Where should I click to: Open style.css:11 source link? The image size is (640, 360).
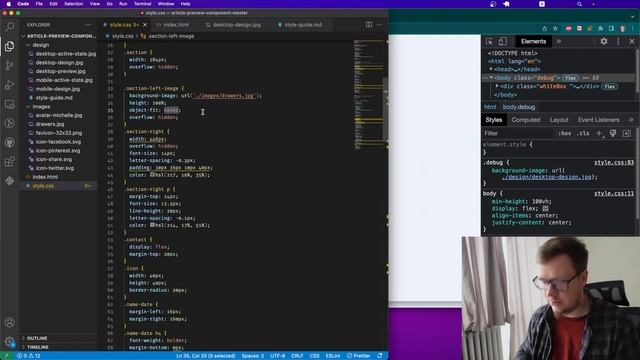[614, 193]
